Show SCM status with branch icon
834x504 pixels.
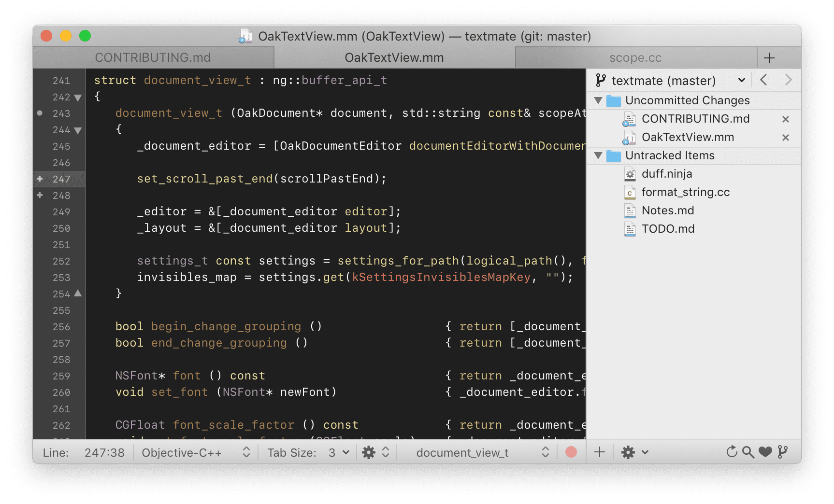[783, 452]
